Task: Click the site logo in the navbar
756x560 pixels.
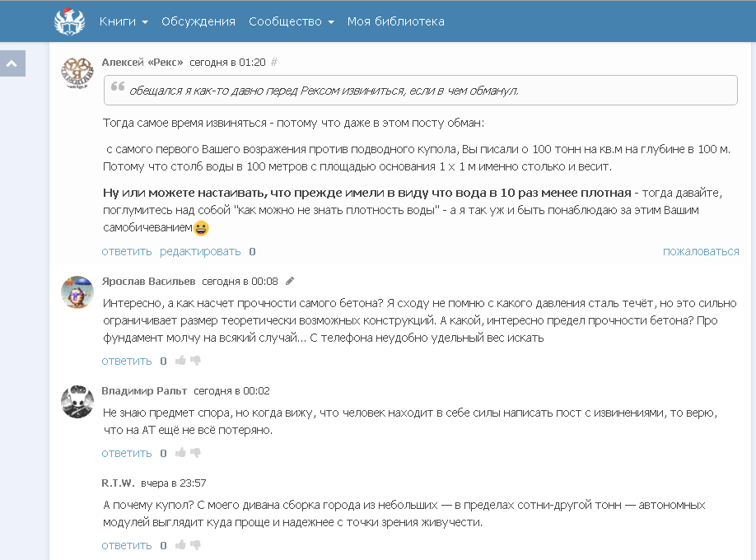Action: coord(69,21)
